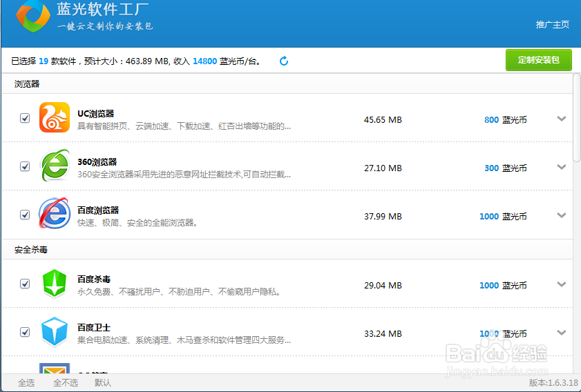Toggle the 百度浏览器 checkbox
The height and width of the screenshot is (392, 581).
pos(25,215)
